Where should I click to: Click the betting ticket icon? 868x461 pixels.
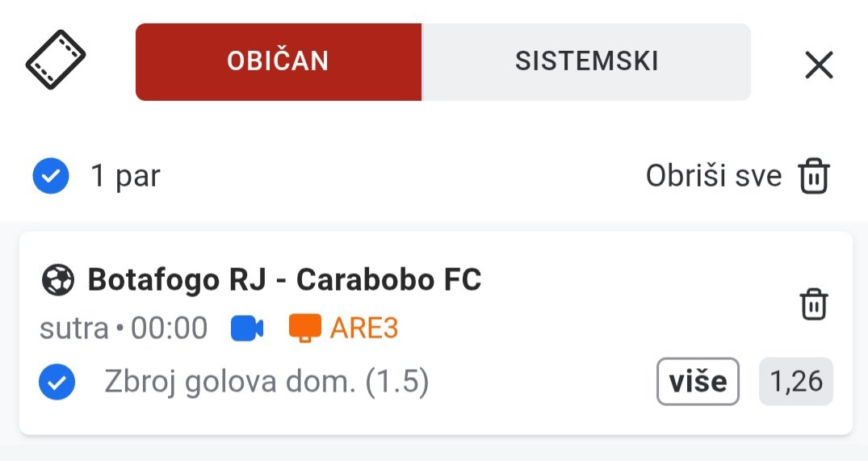click(56, 60)
